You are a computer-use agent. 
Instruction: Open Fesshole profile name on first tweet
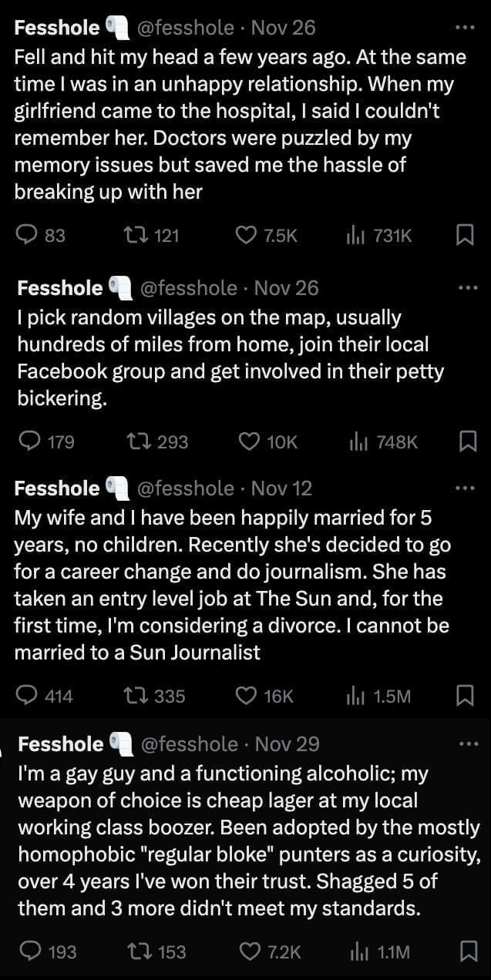(56, 28)
